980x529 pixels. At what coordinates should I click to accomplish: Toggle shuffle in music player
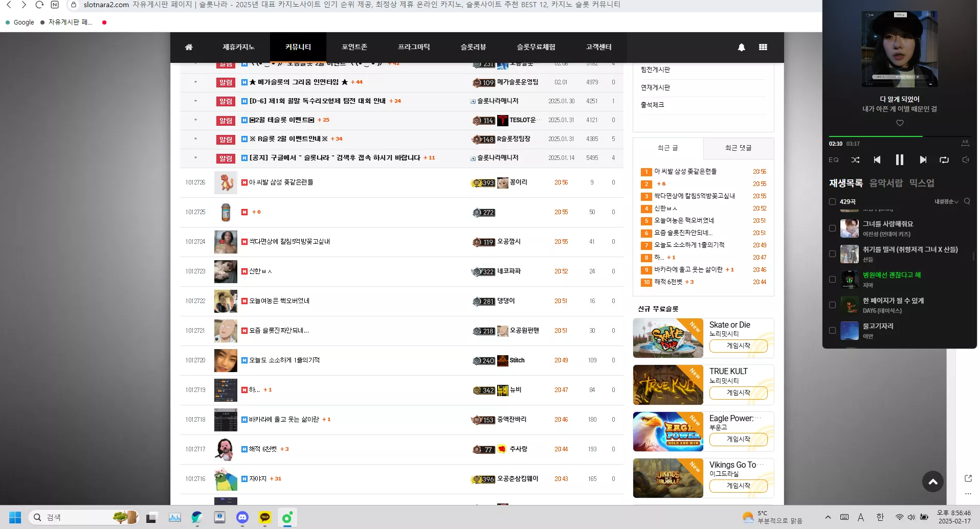pos(855,160)
